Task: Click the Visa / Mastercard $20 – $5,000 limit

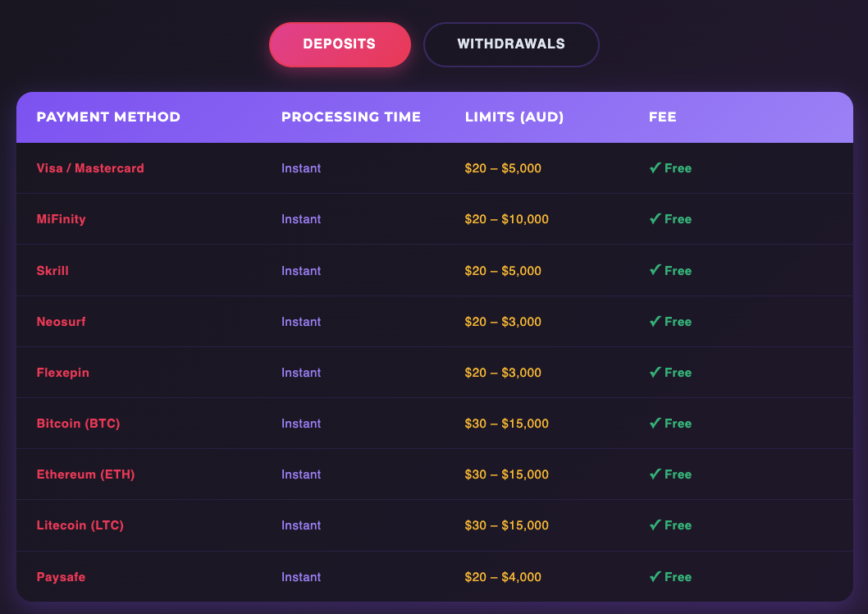Action: (x=503, y=168)
